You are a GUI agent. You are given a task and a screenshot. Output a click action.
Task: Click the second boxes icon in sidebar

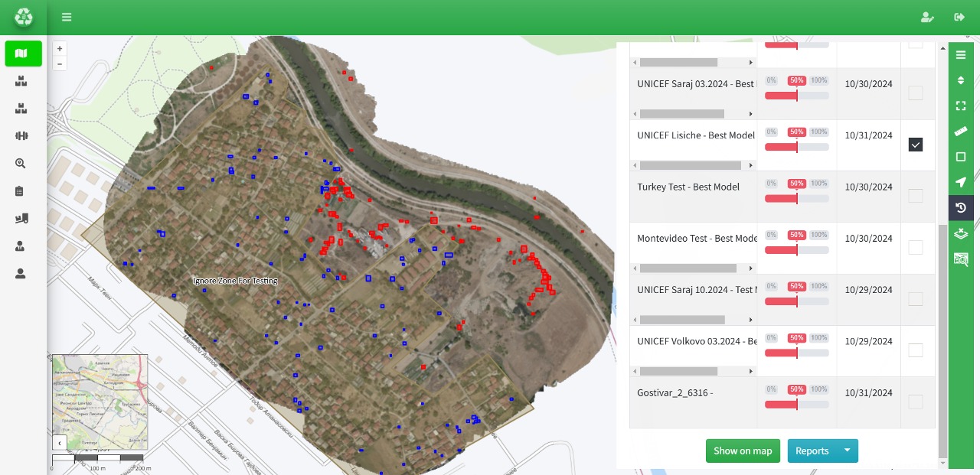pos(21,109)
